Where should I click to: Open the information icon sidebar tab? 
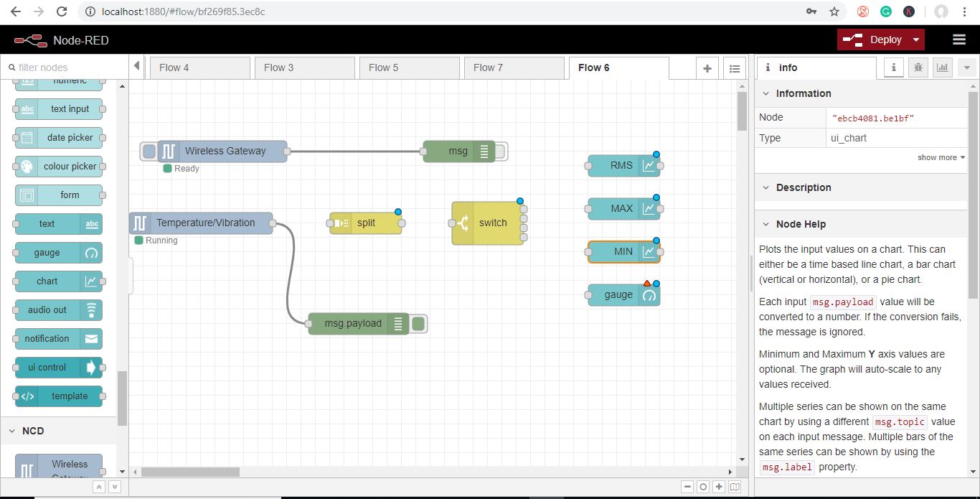893,67
